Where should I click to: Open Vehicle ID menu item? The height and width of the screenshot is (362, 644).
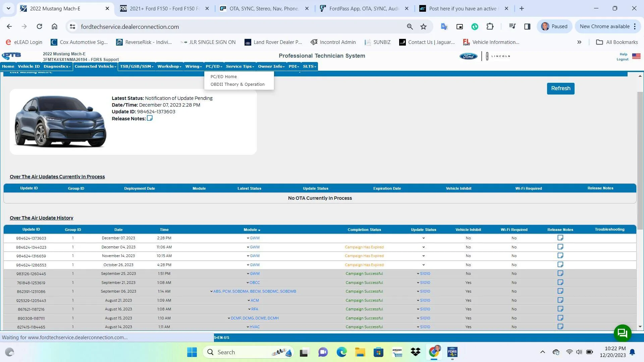tap(29, 66)
